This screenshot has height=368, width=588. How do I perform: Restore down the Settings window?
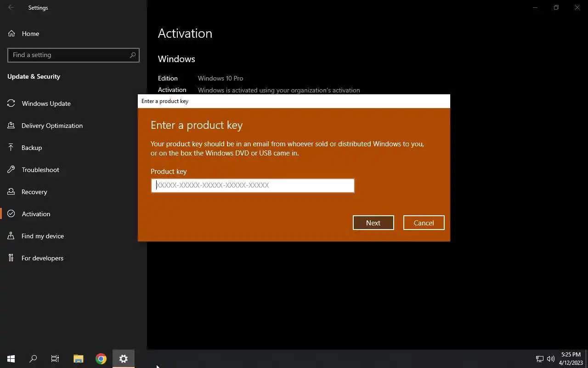[x=556, y=7]
